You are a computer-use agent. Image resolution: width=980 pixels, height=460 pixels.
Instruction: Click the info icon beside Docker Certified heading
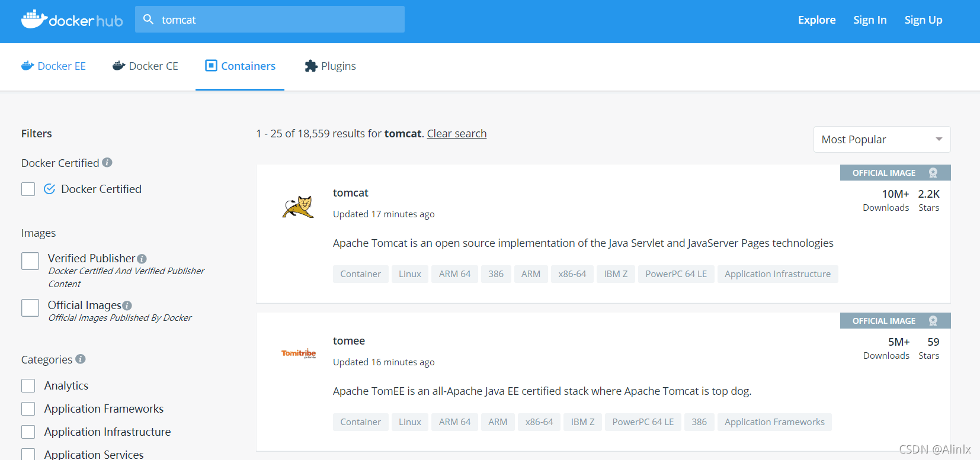coord(107,162)
